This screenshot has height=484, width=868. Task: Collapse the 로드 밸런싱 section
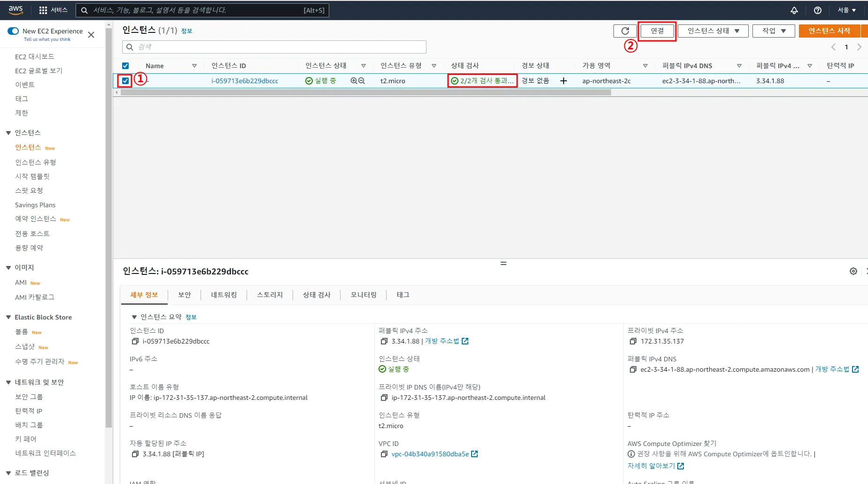click(8, 473)
